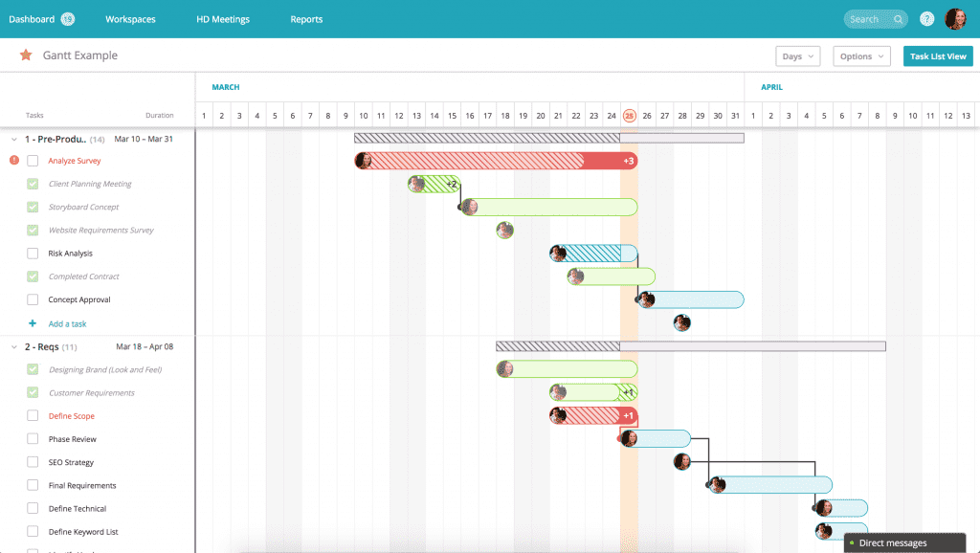Open the Options dropdown
Screen dimensions: 980x553
point(861,56)
